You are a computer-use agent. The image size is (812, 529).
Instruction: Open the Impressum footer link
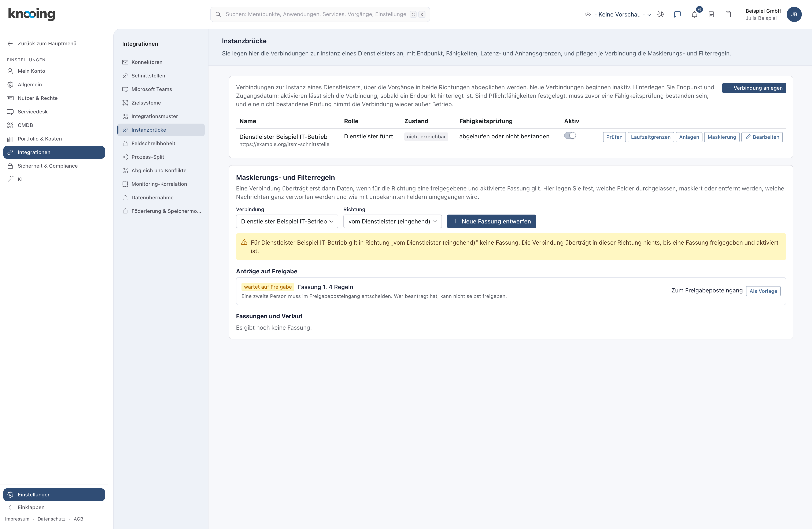17,519
